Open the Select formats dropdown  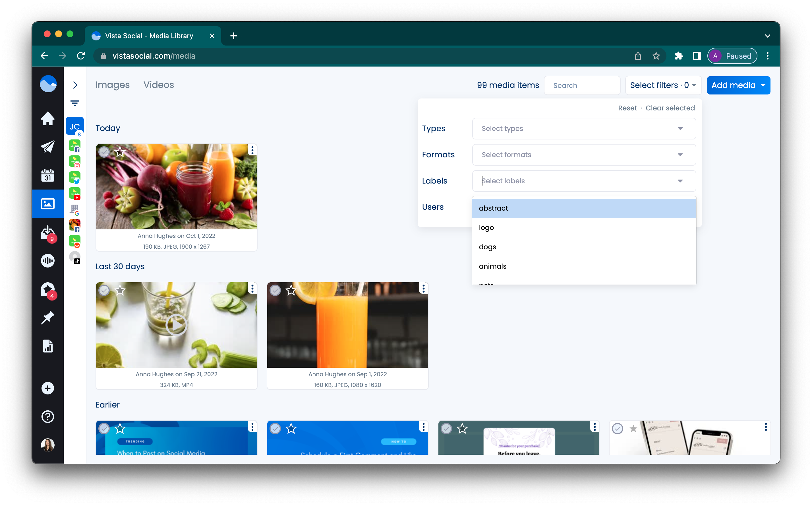[584, 155]
